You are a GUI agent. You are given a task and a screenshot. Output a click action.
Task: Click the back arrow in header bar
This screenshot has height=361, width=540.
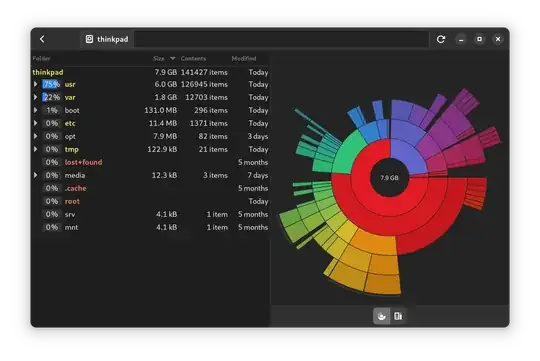point(42,39)
